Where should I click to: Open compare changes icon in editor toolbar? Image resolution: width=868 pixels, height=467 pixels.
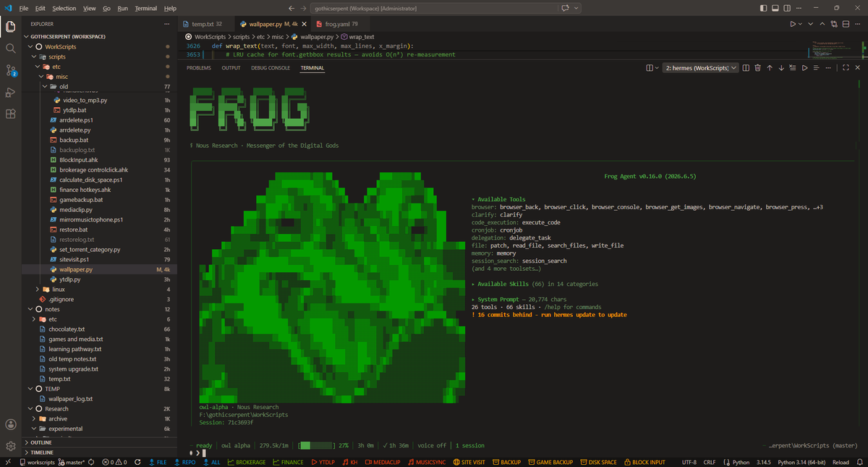(834, 24)
